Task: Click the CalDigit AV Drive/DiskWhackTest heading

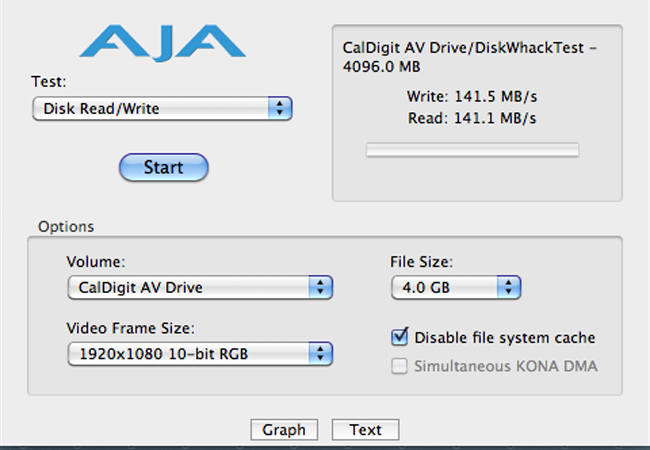Action: click(470, 57)
